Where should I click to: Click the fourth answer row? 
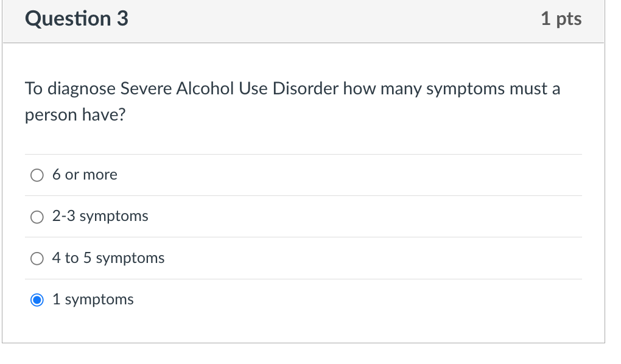(x=244, y=299)
